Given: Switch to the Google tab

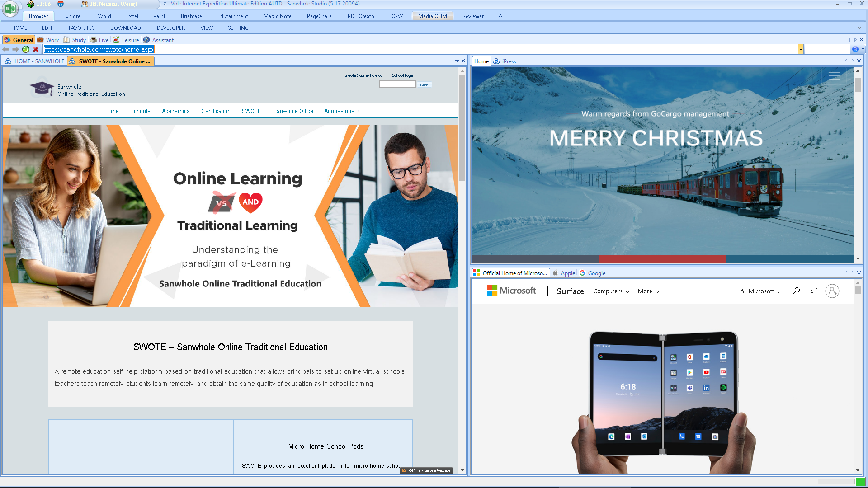Looking at the screenshot, I should point(596,273).
